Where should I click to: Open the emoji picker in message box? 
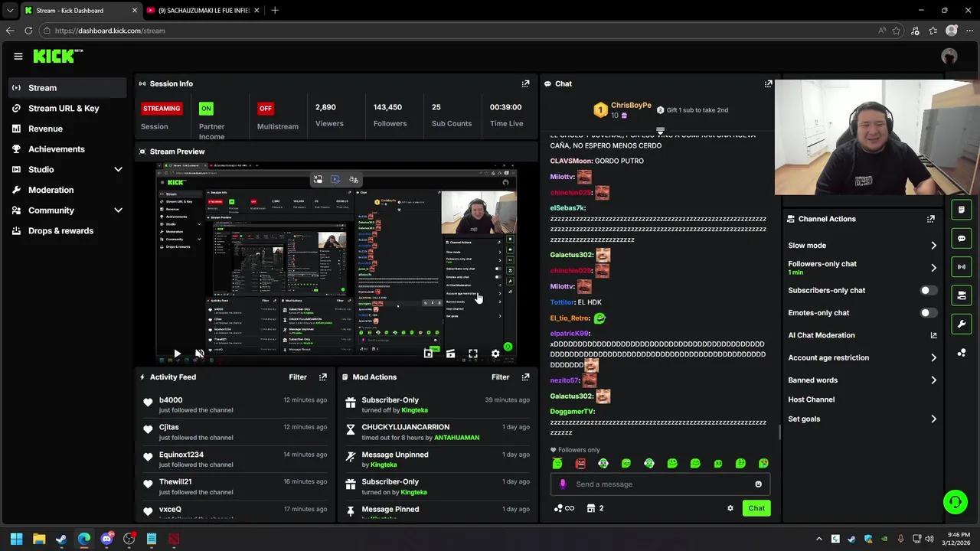tap(758, 484)
